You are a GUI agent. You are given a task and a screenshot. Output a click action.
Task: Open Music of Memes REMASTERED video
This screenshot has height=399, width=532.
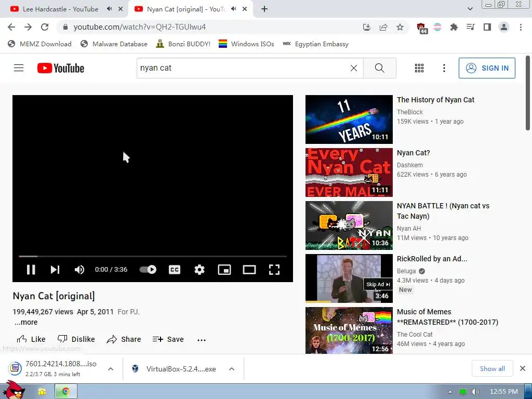(447, 317)
